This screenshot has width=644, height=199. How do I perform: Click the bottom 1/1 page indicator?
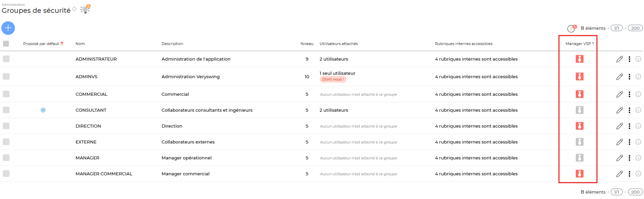coord(616,192)
